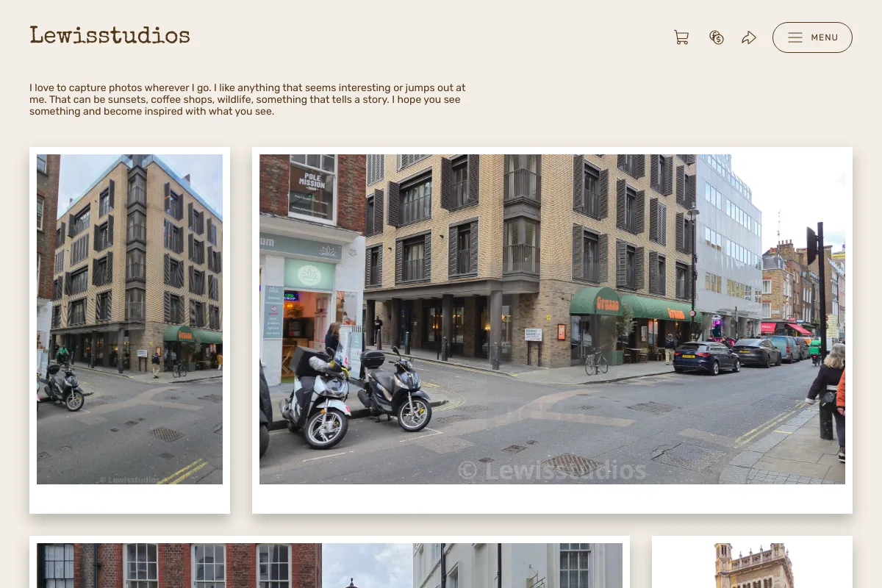Click the hamburger lines inside Menu button
882x588 pixels.
(795, 37)
